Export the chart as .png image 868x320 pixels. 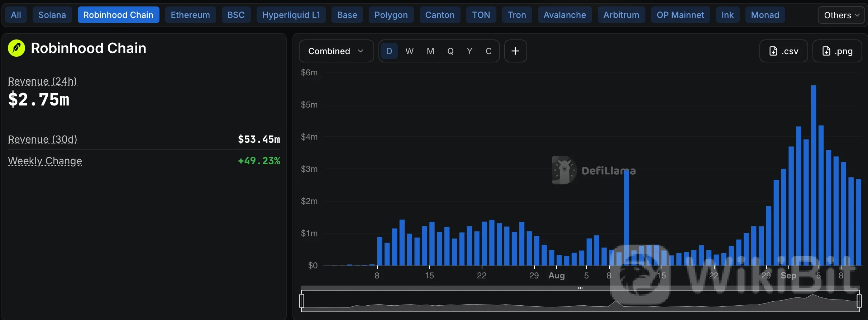pos(837,51)
